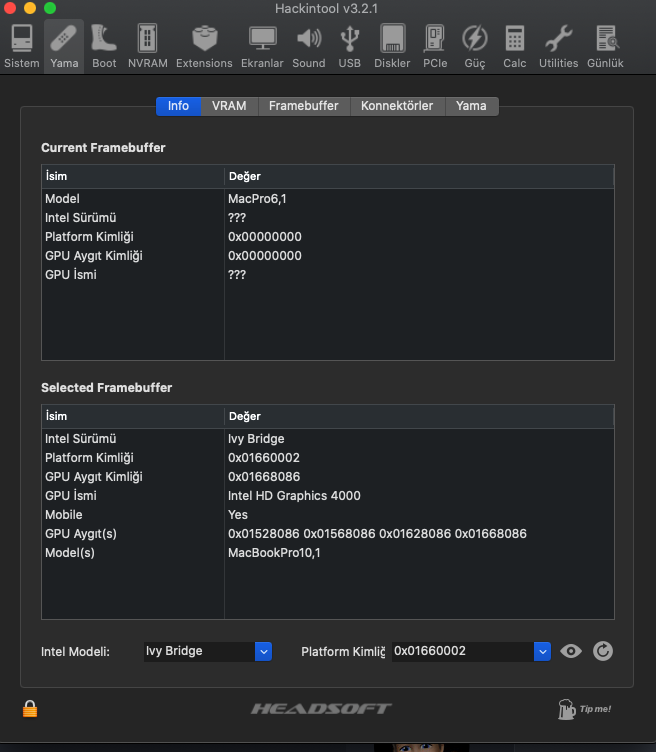Expand the Platform Kimliği dropdown
The width and height of the screenshot is (656, 752).
coord(542,651)
